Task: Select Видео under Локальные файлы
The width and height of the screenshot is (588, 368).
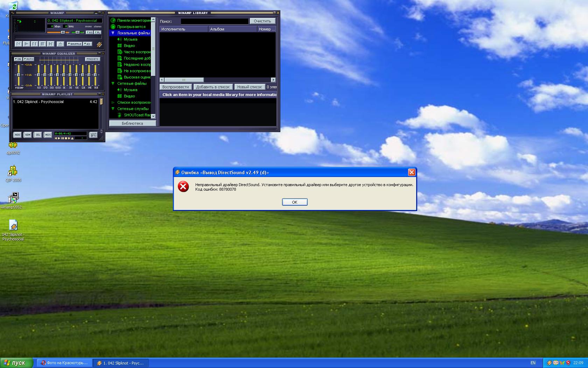Action: pos(129,46)
